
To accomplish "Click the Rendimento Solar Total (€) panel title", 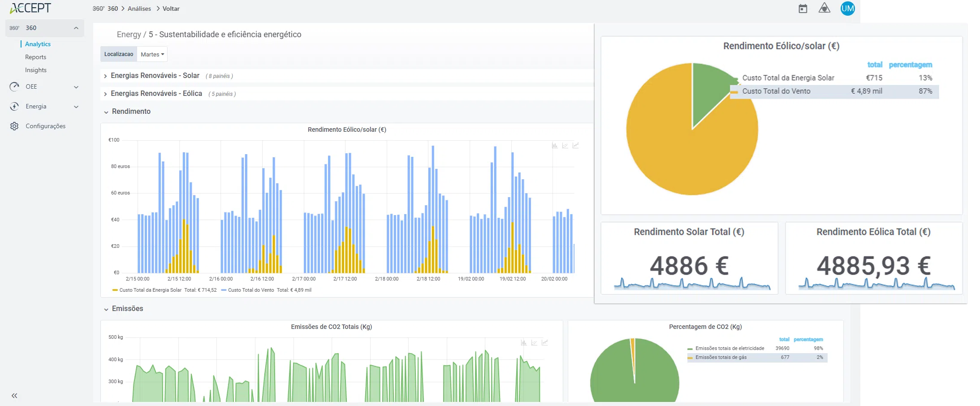I will click(x=689, y=232).
